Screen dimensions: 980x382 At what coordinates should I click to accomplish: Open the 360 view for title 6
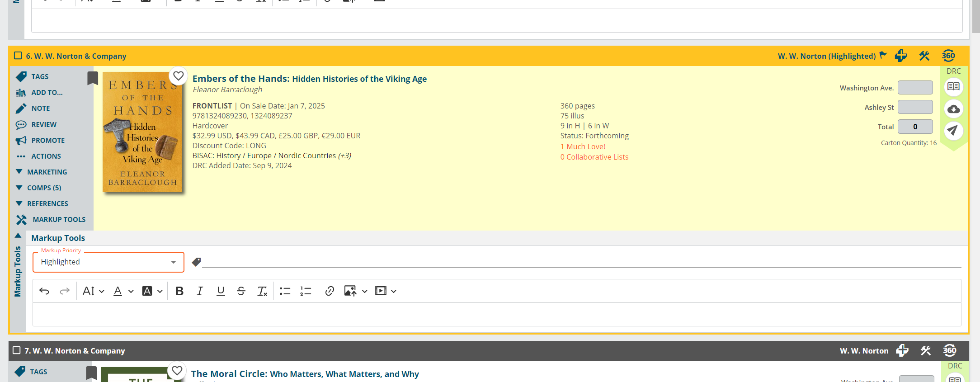tap(948, 56)
